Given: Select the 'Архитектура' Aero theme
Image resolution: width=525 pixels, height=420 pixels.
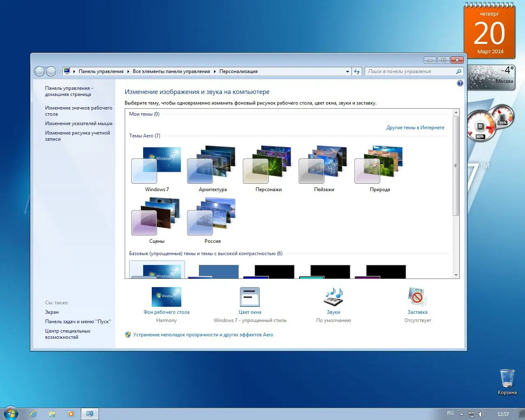Looking at the screenshot, I should click(x=212, y=168).
